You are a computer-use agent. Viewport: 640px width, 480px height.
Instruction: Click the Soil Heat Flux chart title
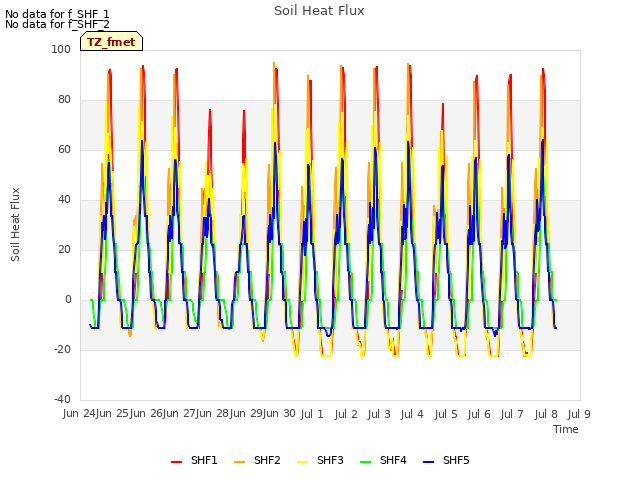coord(319,11)
